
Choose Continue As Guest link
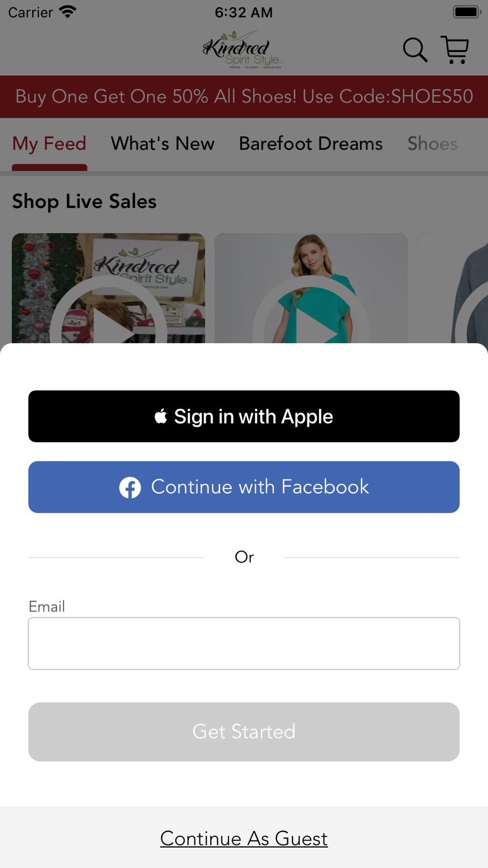click(244, 838)
